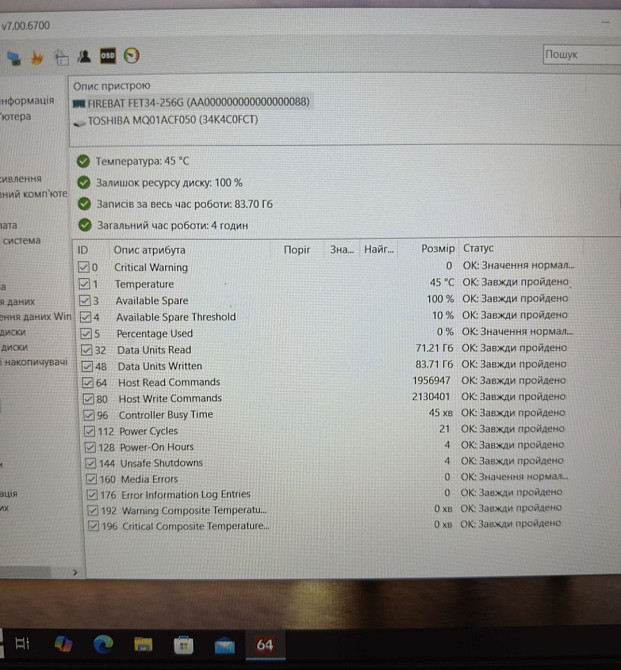Click in the Пошук search field

tap(580, 55)
